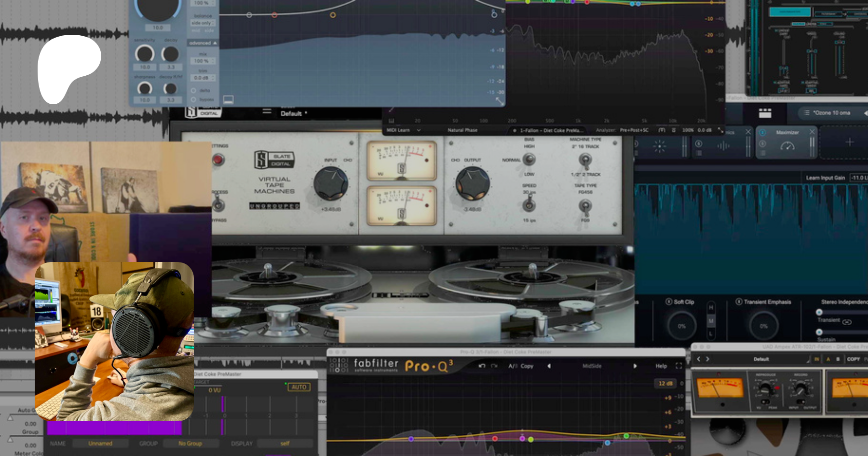868x456 pixels.
Task: Click the Ozone module chain grid icon
Action: (x=765, y=113)
